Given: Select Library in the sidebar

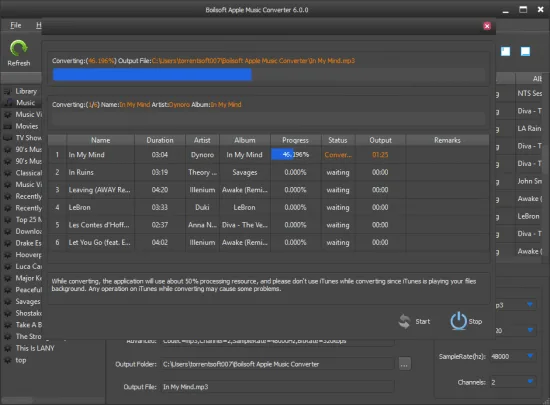Looking at the screenshot, I should pyautogui.click(x=26, y=91).
